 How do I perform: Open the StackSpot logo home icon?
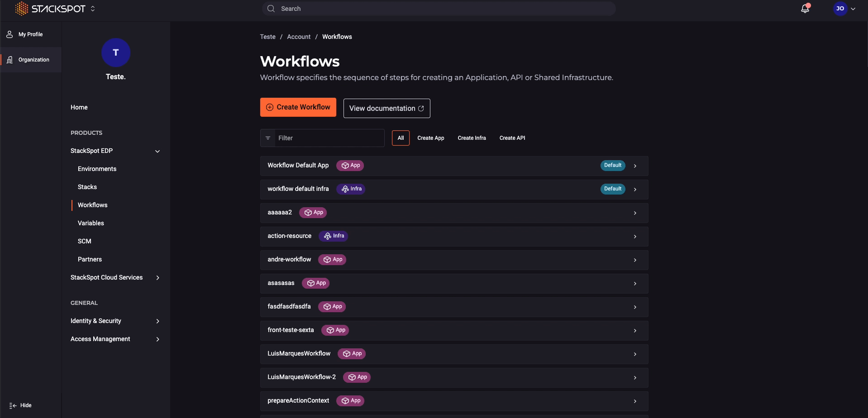click(21, 8)
